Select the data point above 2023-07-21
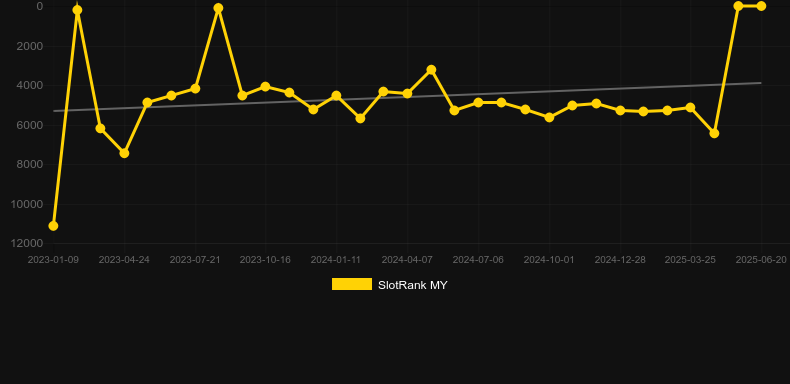Viewport: 790px width, 384px height. [195, 89]
